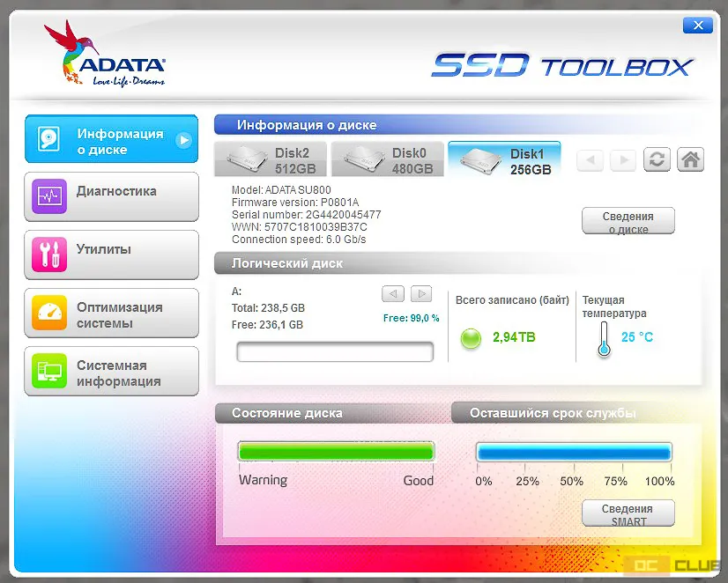The image size is (728, 583).
Task: Open the Утилиты section
Action: pos(111,255)
